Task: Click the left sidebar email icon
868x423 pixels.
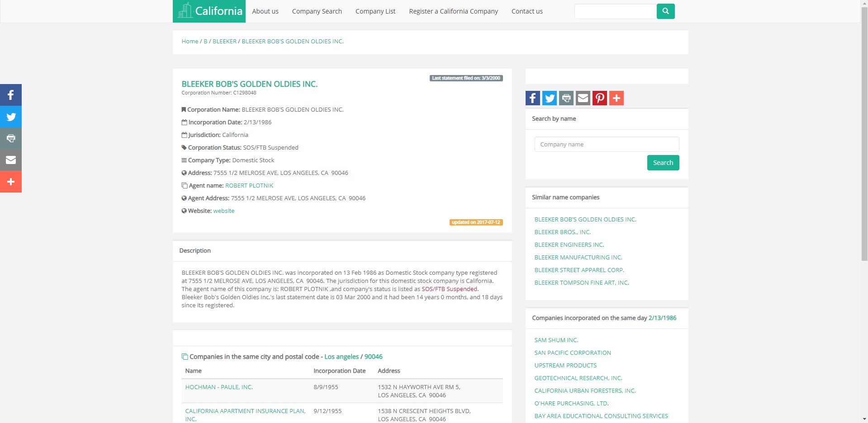Action: 11,160
